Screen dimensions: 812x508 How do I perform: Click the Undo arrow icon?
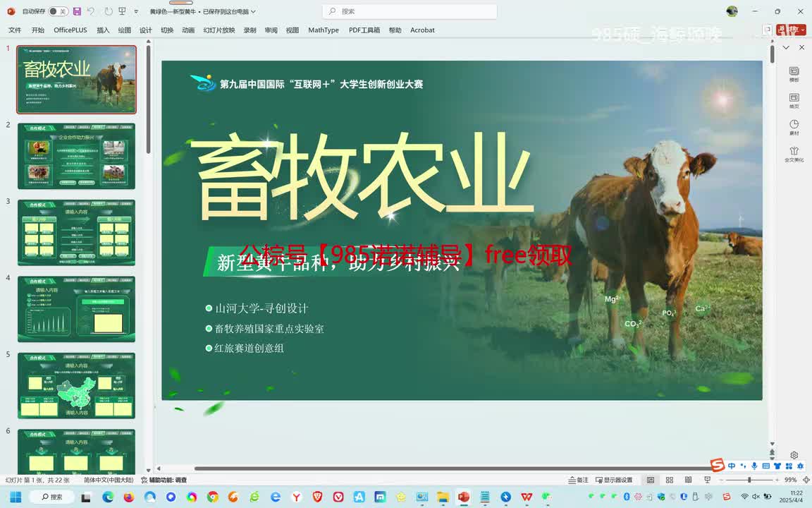(92, 11)
